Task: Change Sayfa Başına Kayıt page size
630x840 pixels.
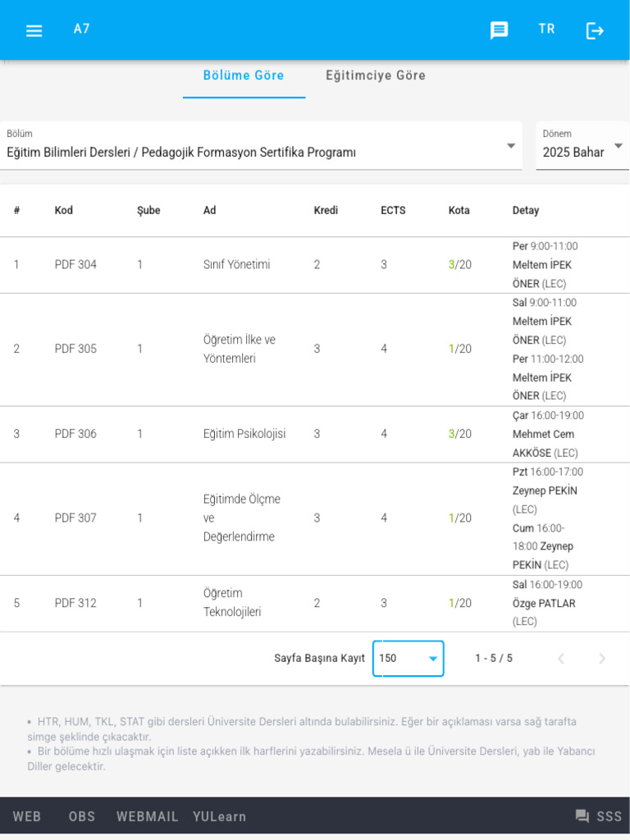Action: click(x=409, y=659)
